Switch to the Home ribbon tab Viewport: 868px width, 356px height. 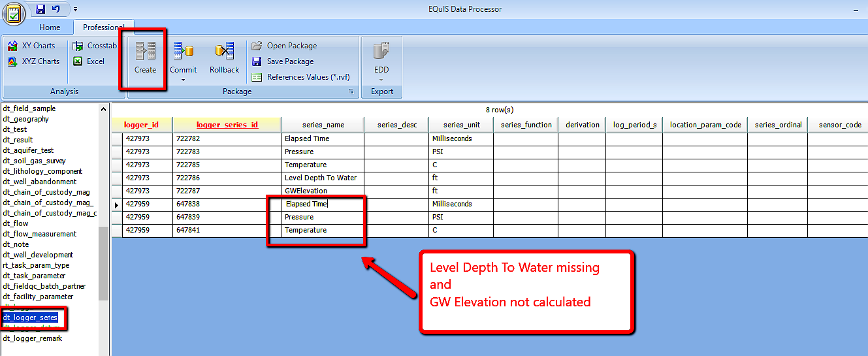pos(50,27)
